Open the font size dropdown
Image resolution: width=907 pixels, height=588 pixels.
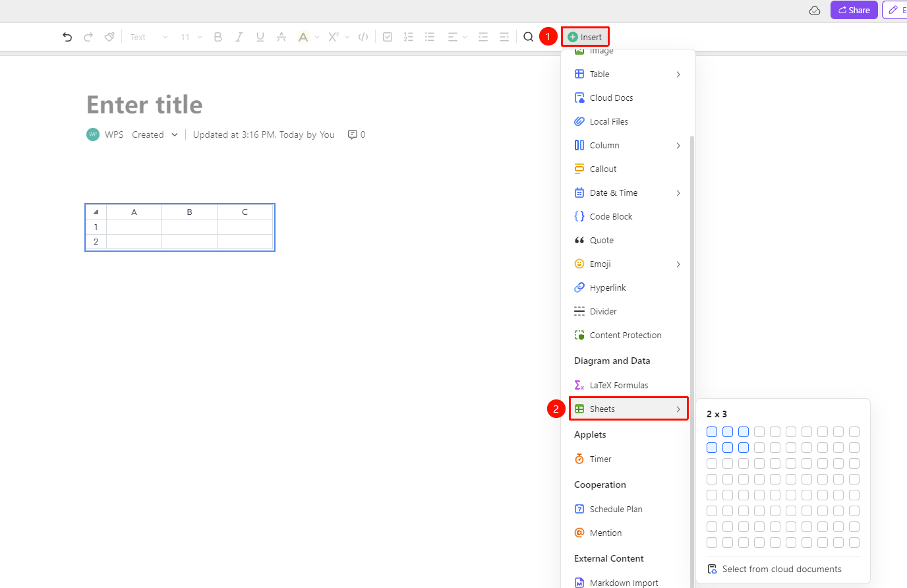[192, 37]
